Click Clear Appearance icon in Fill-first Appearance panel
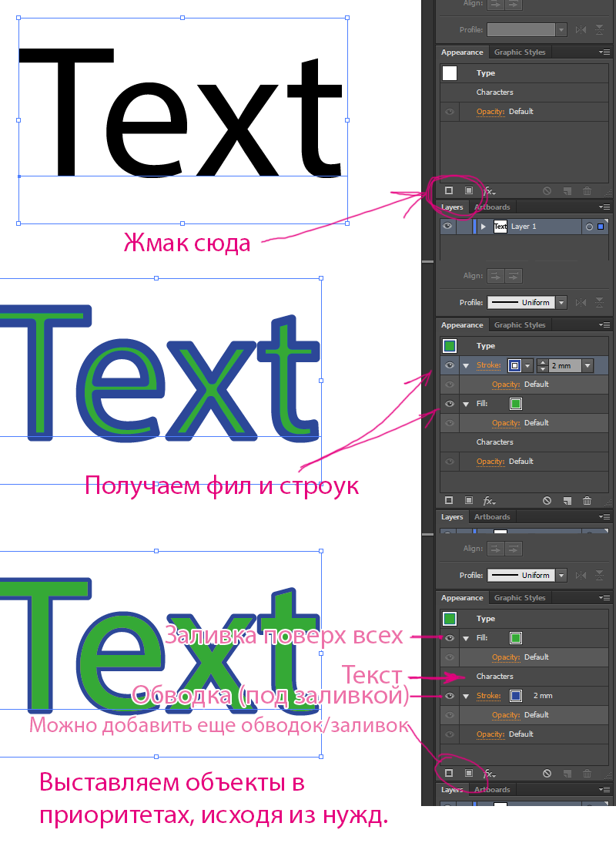This screenshot has height=860, width=616. tap(547, 773)
